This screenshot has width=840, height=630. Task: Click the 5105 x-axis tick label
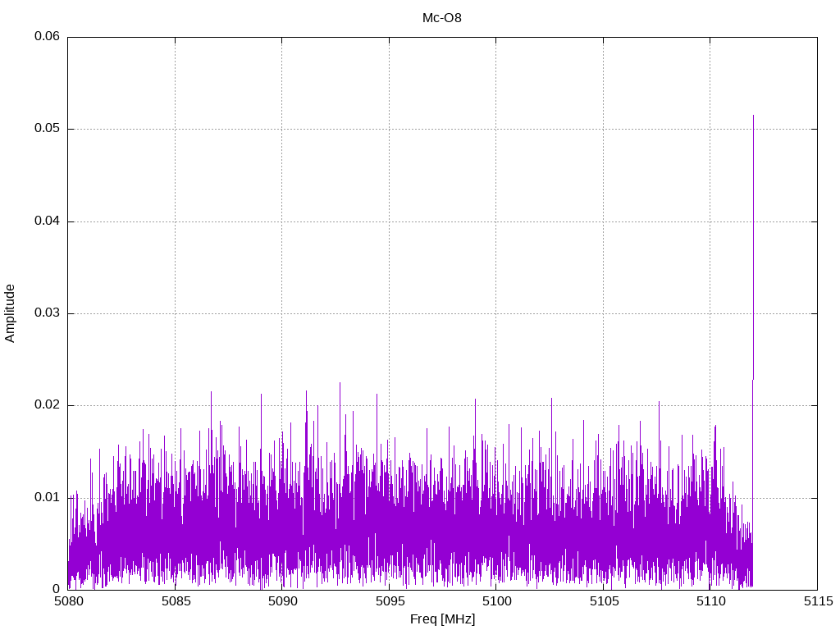click(603, 601)
